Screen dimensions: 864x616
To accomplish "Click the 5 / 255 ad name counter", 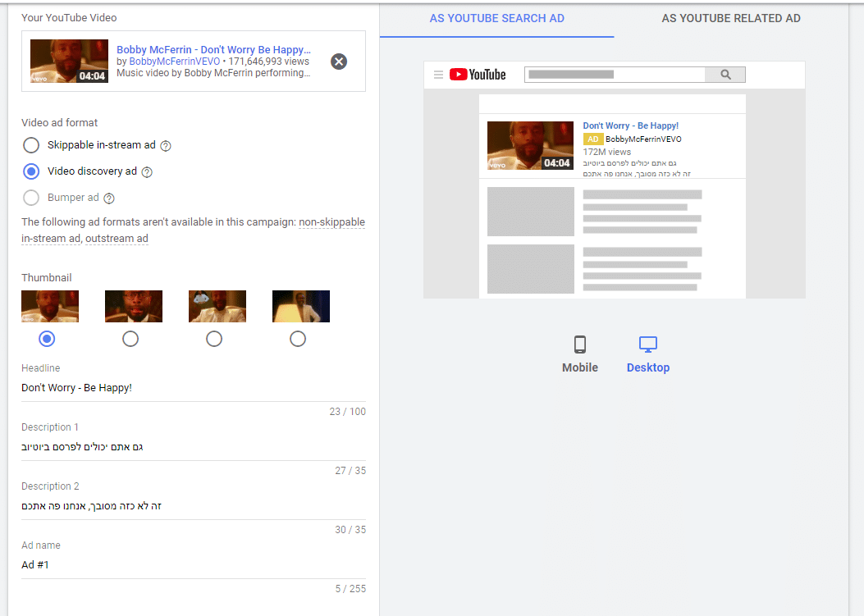I will (350, 588).
